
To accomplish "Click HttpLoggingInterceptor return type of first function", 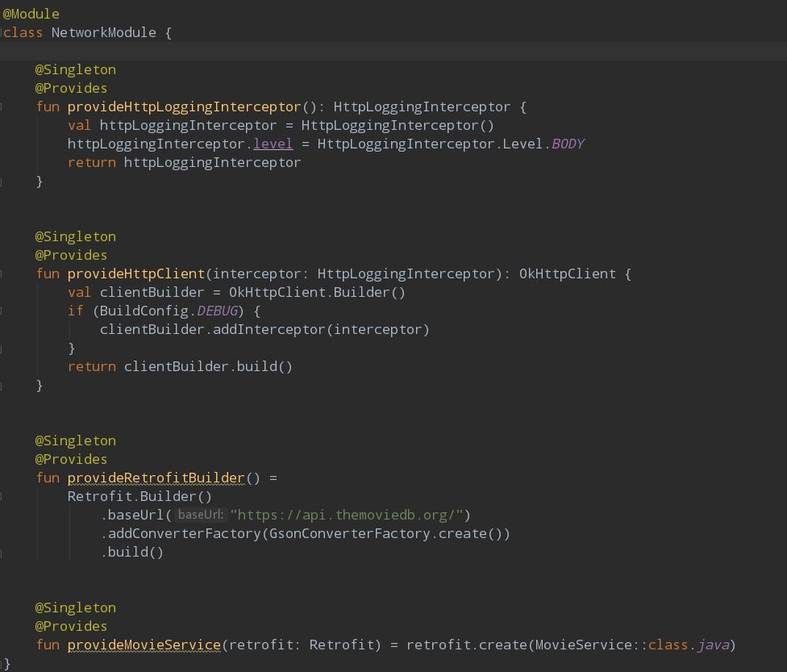I will (422, 107).
